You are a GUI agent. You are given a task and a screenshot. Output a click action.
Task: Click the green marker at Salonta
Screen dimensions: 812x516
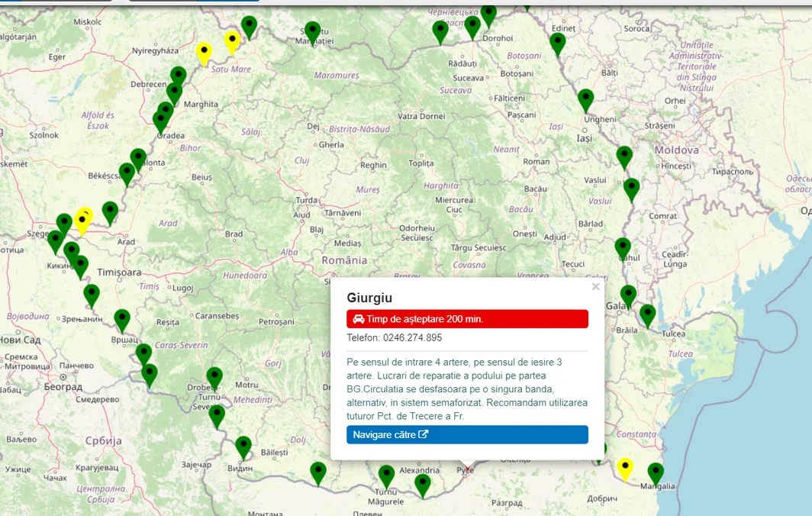coord(138,160)
